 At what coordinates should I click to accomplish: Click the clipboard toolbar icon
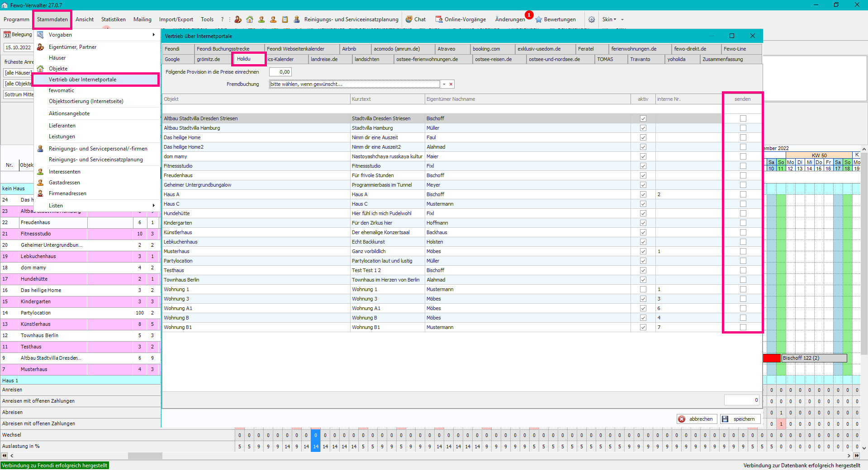[x=285, y=19]
